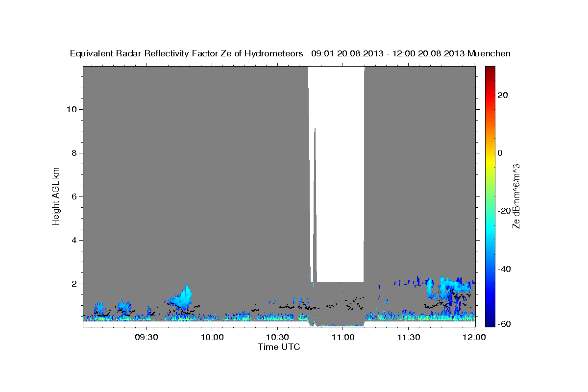Click the colorbar tick label 20
This screenshot has width=588, height=392.
(503, 95)
